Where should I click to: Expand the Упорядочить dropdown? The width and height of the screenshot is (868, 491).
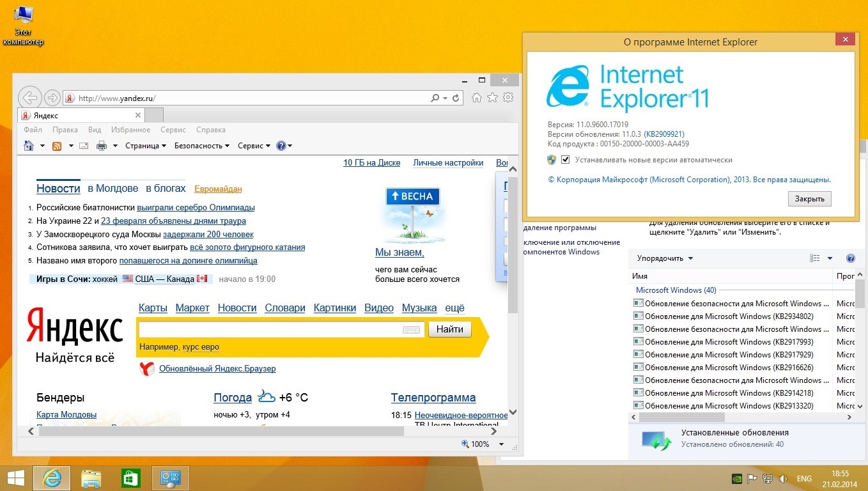[665, 258]
